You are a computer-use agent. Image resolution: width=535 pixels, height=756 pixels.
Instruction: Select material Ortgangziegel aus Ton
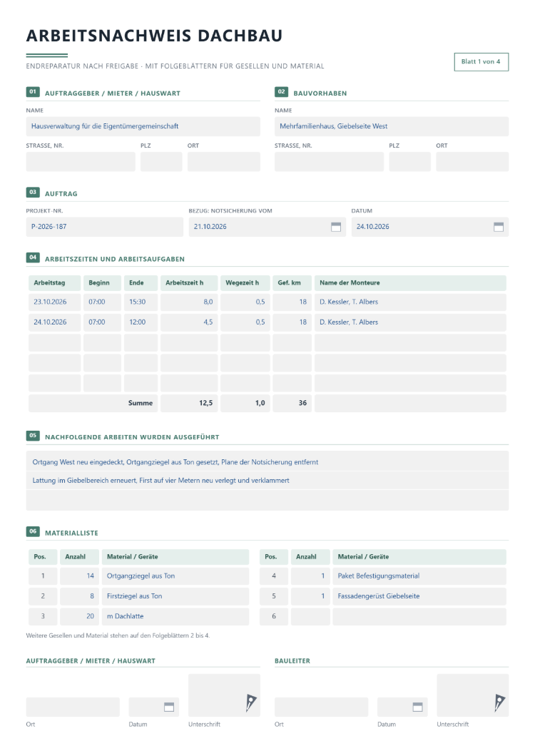point(175,576)
